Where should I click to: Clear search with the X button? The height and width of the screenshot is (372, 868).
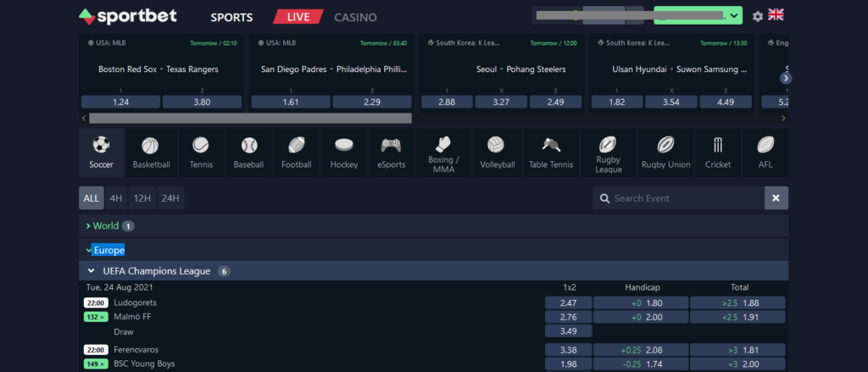tap(776, 197)
